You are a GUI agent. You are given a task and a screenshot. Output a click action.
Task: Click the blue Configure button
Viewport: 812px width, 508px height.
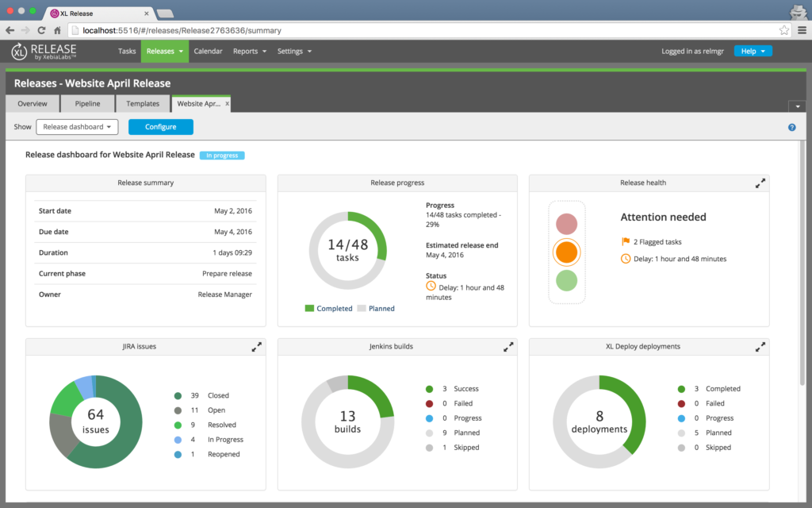[x=160, y=127]
